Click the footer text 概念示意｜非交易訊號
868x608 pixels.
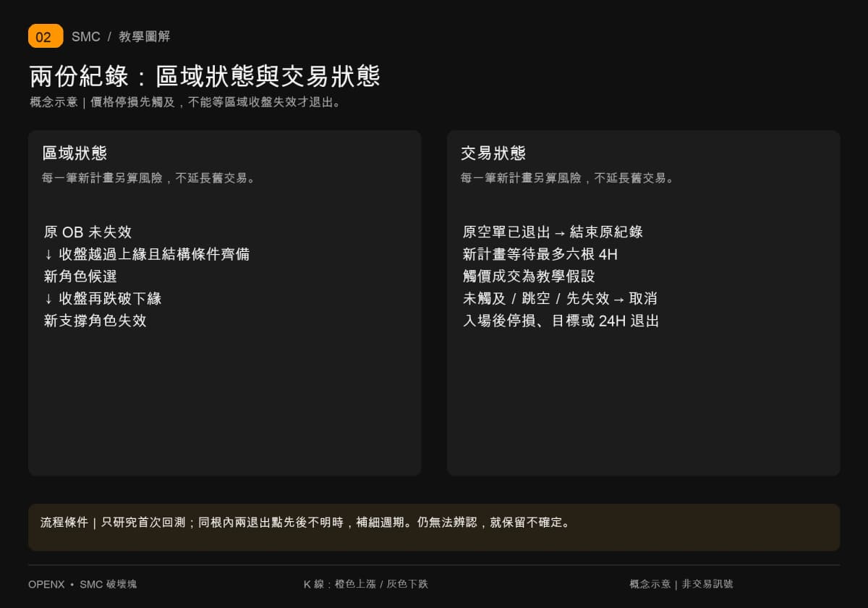(681, 584)
